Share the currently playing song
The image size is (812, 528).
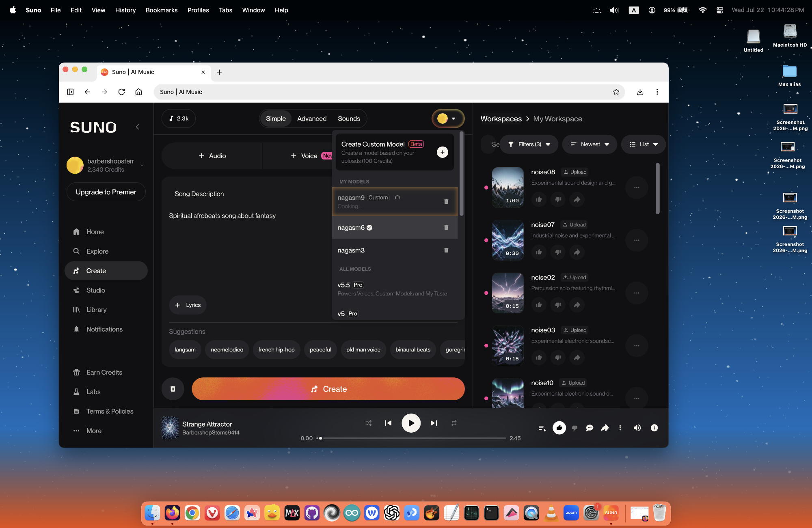[605, 428]
